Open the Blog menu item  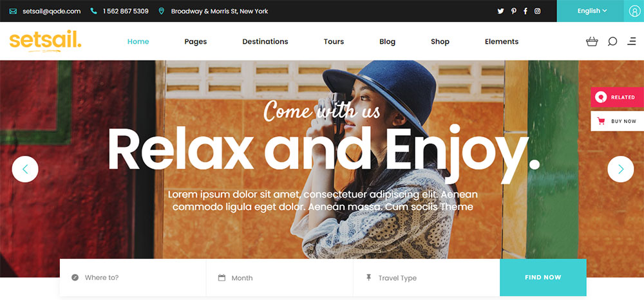point(387,41)
